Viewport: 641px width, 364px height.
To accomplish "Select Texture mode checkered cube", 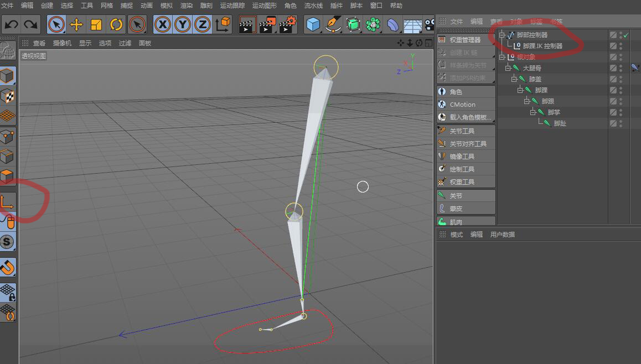I will pos(7,96).
